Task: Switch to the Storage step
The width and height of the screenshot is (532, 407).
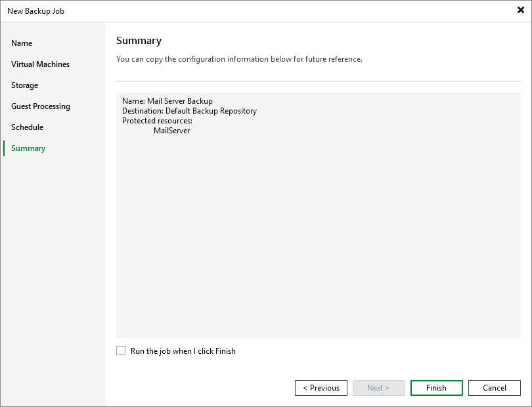Action: click(x=24, y=85)
